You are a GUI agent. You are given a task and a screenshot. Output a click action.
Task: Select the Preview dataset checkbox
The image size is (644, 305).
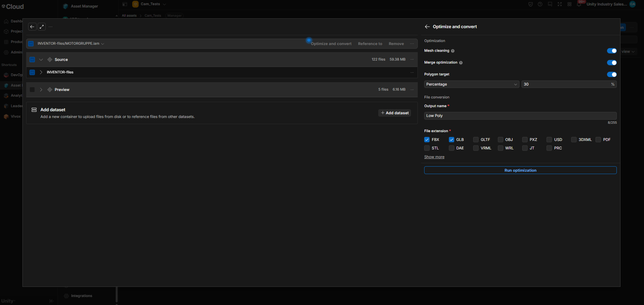(x=32, y=90)
